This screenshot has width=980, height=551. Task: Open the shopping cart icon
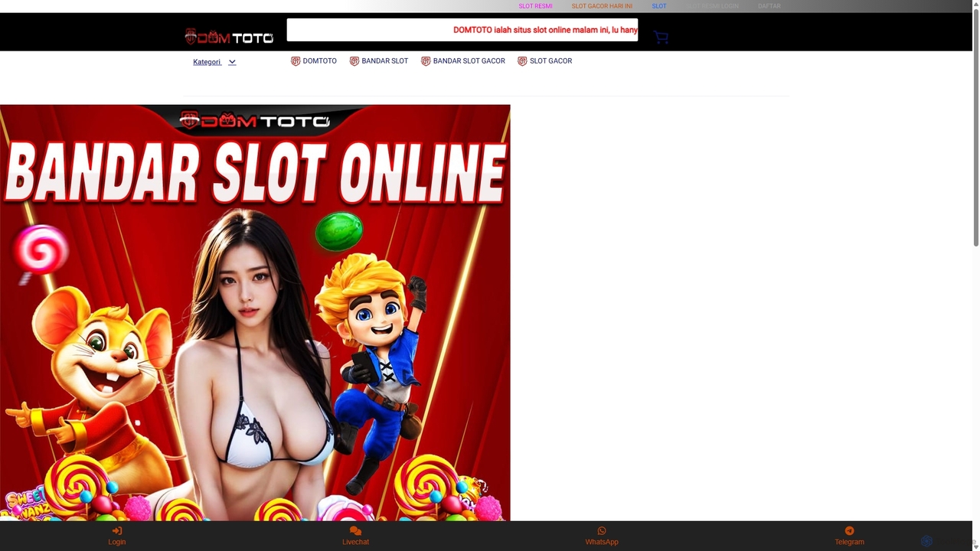pyautogui.click(x=661, y=37)
